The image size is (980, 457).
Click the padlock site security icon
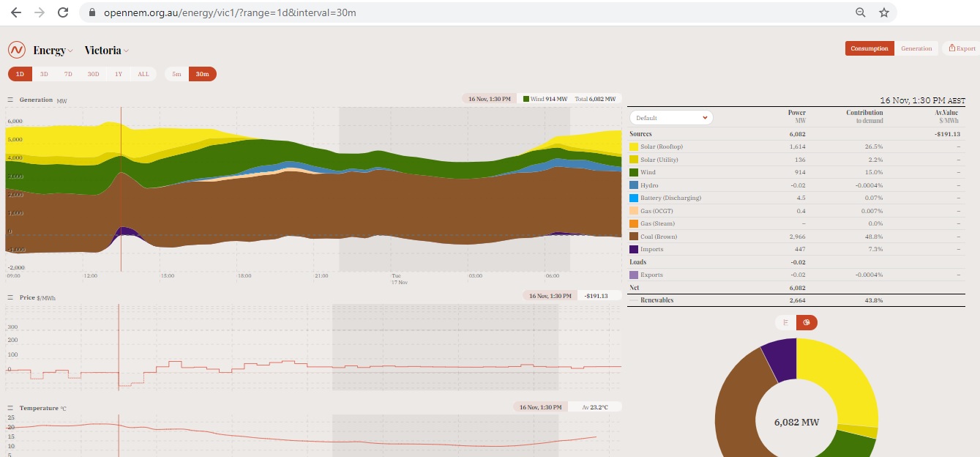click(92, 12)
